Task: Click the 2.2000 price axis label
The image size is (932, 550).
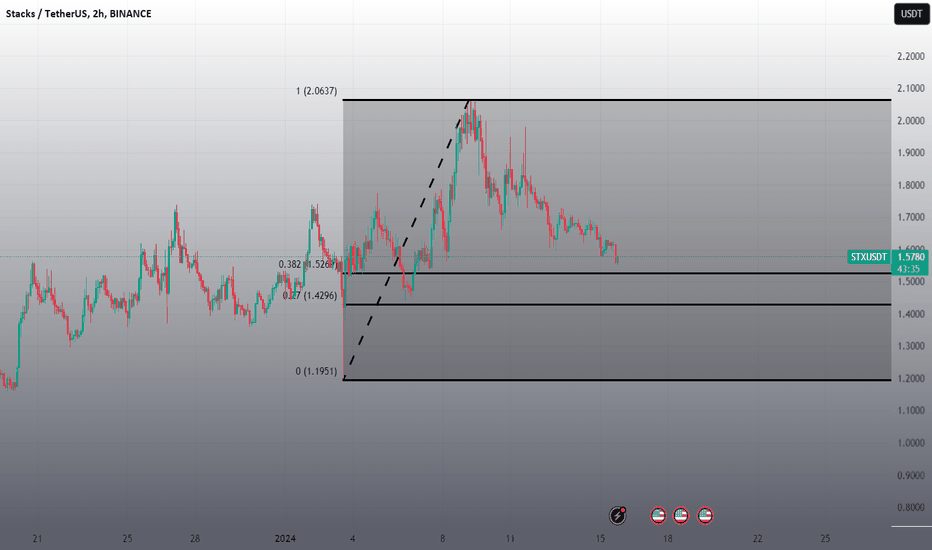Action: coord(911,56)
